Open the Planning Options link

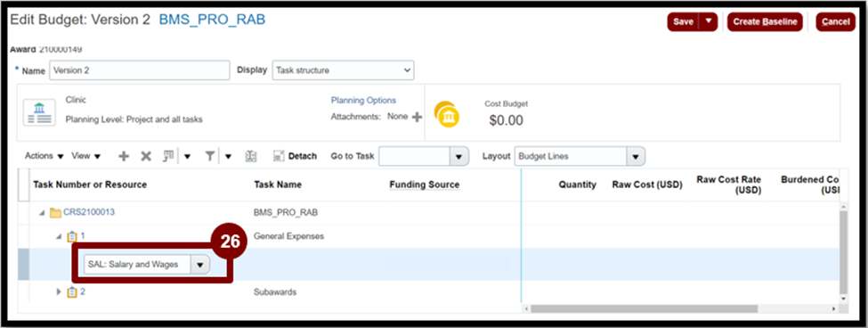[363, 101]
